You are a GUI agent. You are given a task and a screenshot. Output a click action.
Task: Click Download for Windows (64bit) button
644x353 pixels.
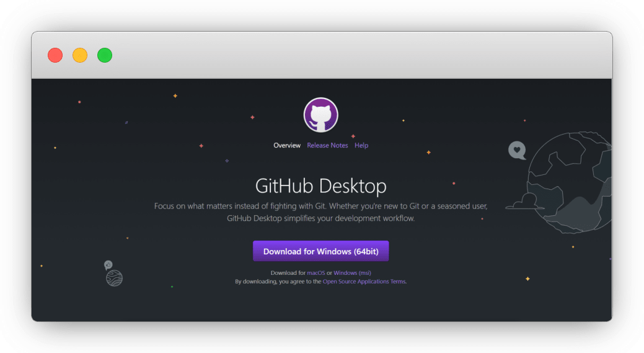(x=321, y=251)
